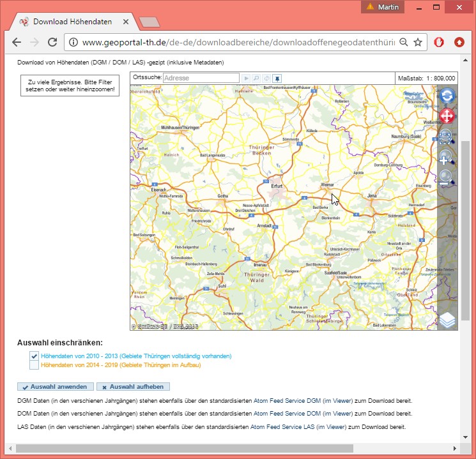Click the map refresh/reload icon
Viewport: 476px width, 459px height.
click(447, 96)
